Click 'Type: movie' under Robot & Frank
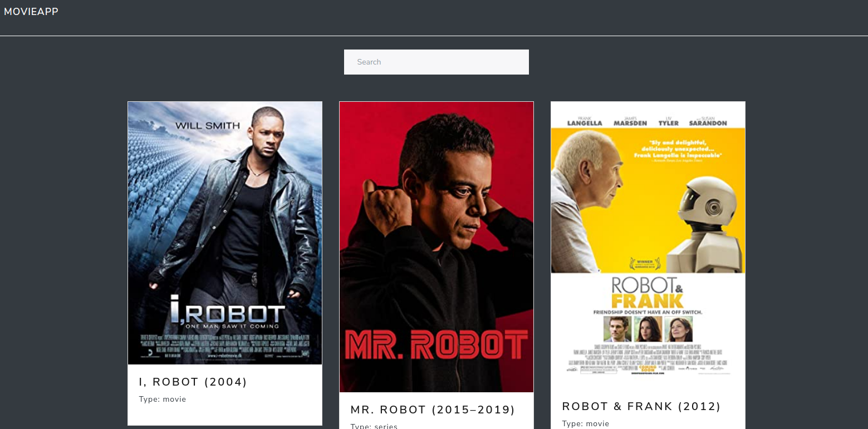Image resolution: width=868 pixels, height=429 pixels. [x=586, y=424]
